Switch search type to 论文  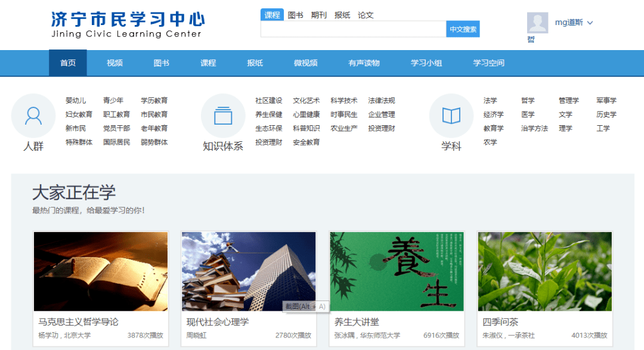(366, 15)
